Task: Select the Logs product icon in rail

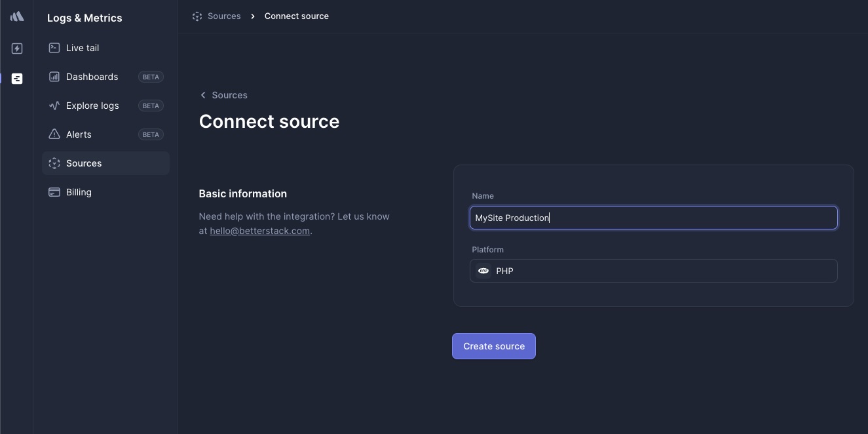Action: click(17, 79)
